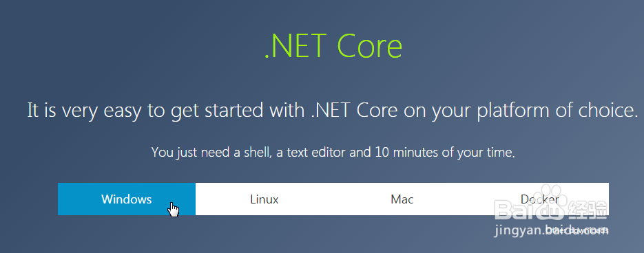The height and width of the screenshot is (253, 644).
Task: Click the word 'Core' in the green title
Action: click(370, 46)
